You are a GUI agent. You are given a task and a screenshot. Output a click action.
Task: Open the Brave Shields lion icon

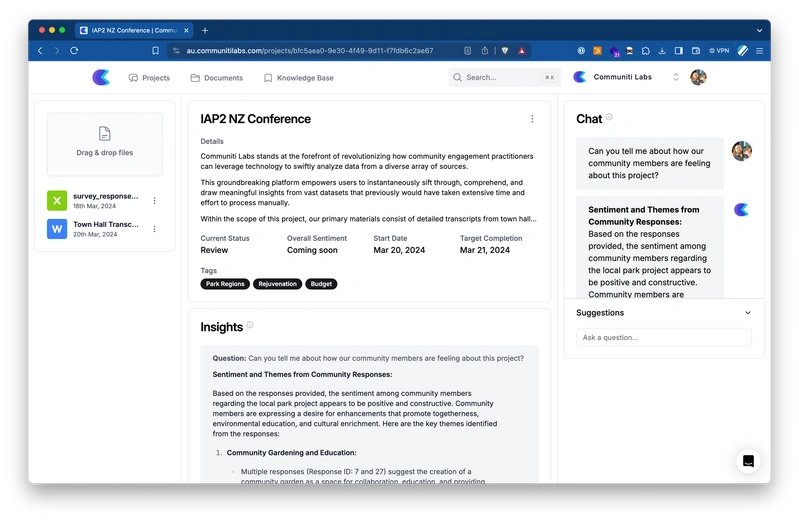coord(505,50)
